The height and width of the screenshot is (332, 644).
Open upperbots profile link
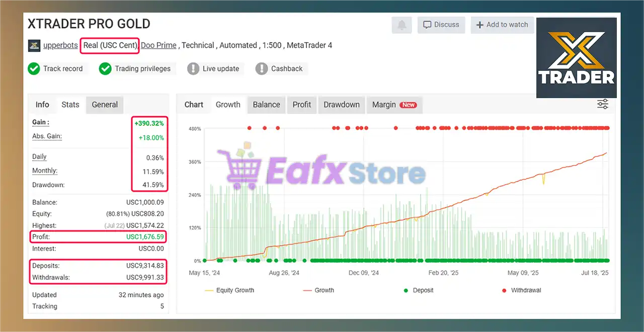pyautogui.click(x=60, y=45)
